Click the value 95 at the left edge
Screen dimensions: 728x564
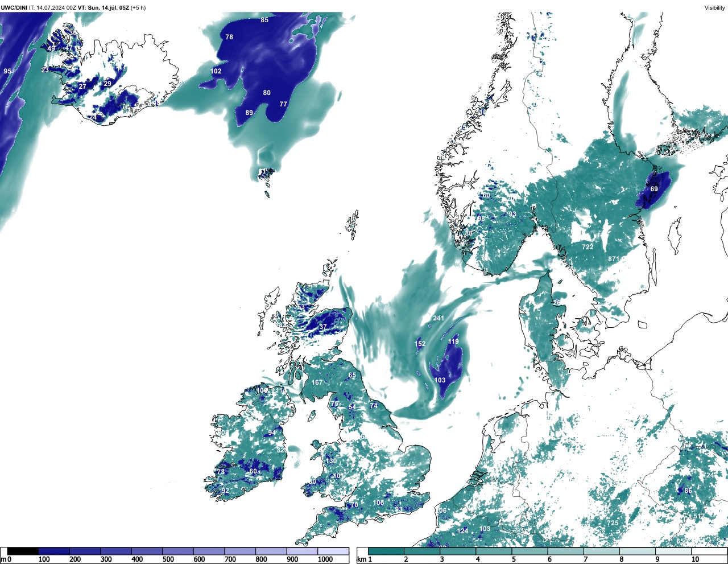pyautogui.click(x=7, y=71)
